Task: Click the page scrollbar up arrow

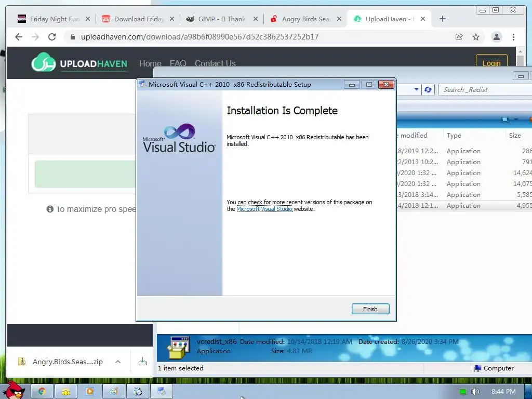Action: pyautogui.click(x=520, y=51)
